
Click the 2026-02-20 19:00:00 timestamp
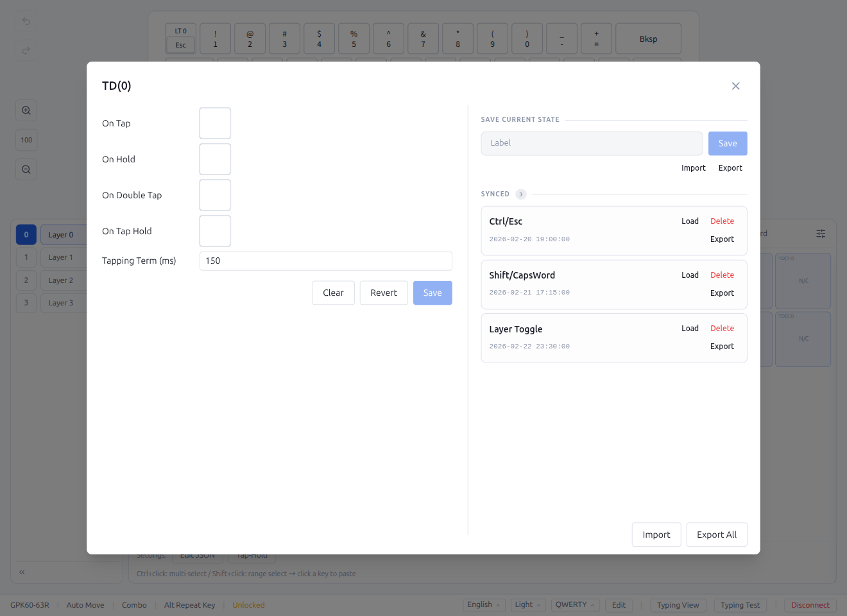(529, 239)
